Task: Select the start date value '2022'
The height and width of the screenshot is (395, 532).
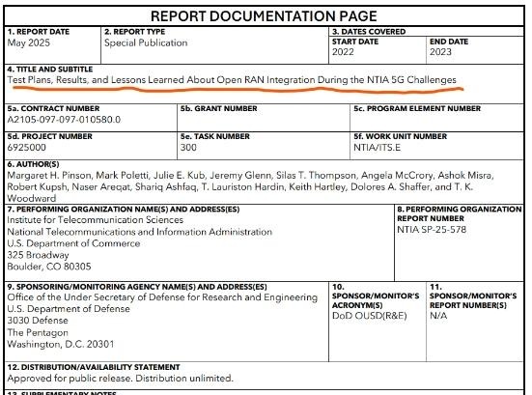Action: click(343, 52)
